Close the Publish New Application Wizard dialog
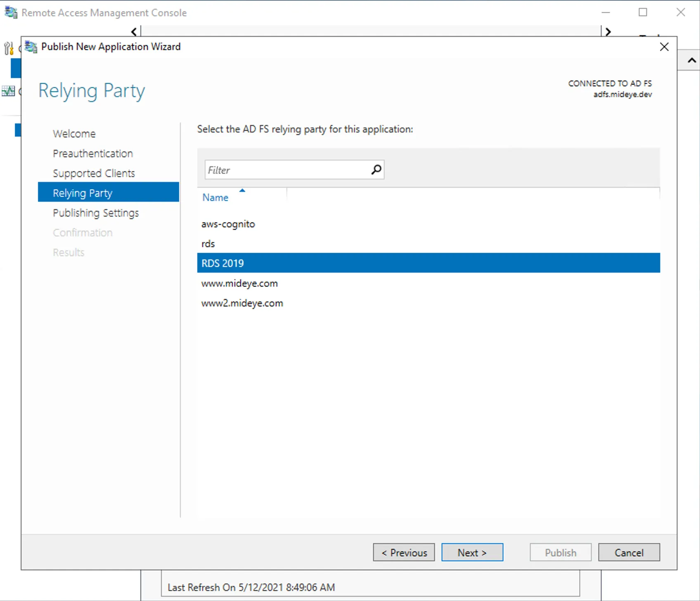Viewport: 700px width, 601px height. pos(664,47)
